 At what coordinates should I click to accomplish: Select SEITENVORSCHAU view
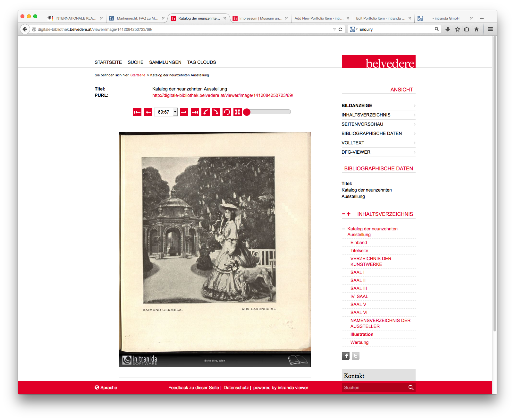(x=378, y=124)
